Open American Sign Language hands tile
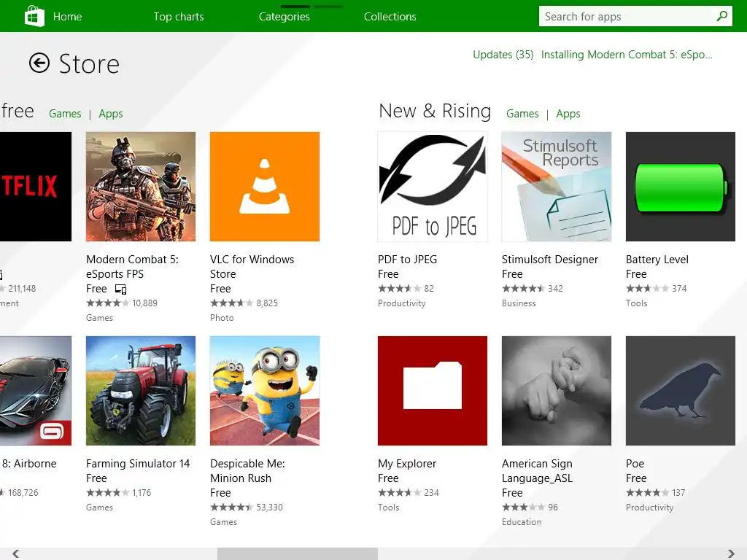The height and width of the screenshot is (560, 747). pyautogui.click(x=557, y=391)
